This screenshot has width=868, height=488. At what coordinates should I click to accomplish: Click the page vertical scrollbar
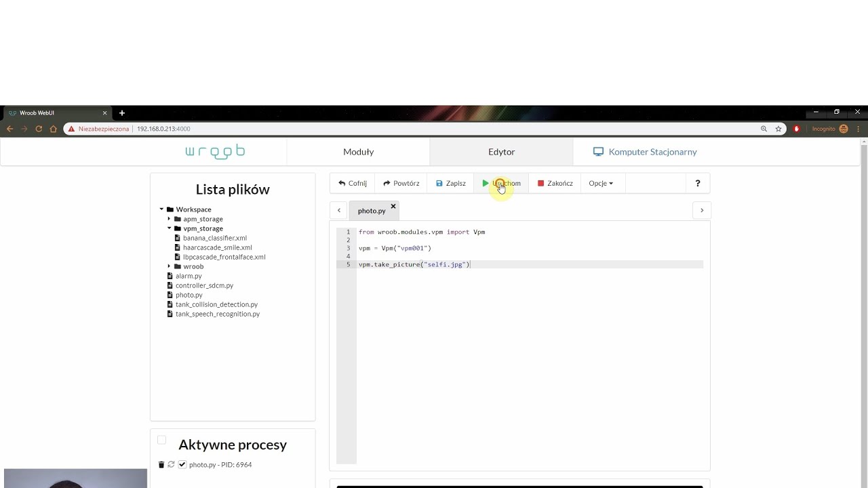click(863, 313)
